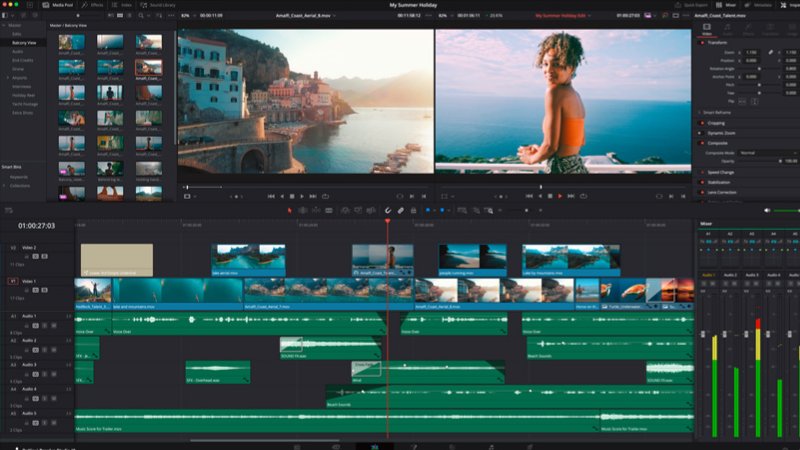Go to first frame in source viewer
The image size is (800, 450).
pos(271,196)
